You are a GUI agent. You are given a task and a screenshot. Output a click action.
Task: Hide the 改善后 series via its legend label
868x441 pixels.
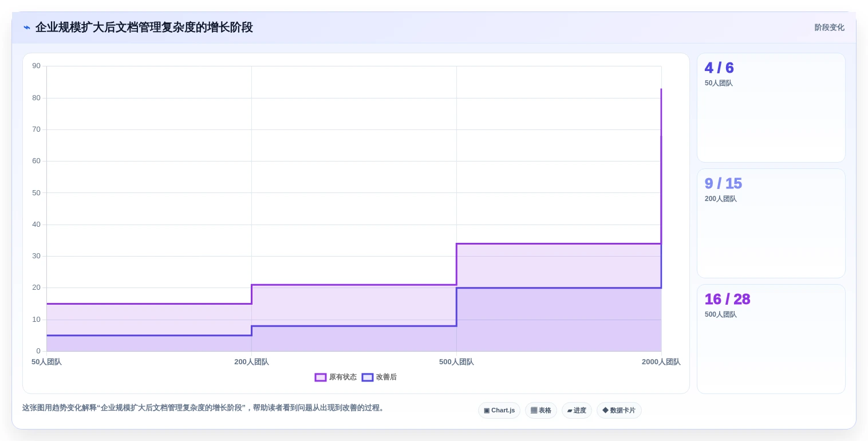click(x=386, y=377)
